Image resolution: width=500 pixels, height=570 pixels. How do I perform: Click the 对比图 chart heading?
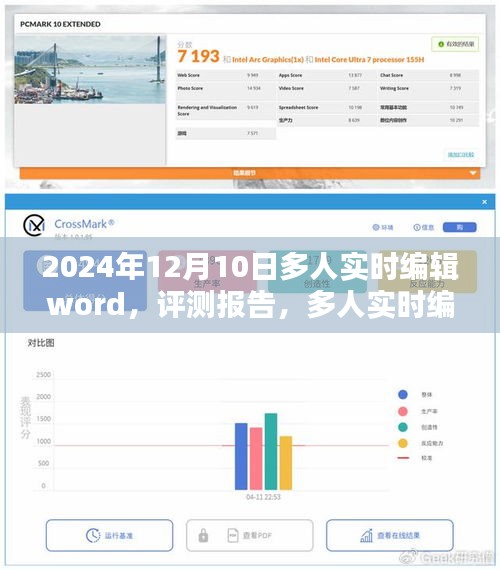pyautogui.click(x=41, y=343)
